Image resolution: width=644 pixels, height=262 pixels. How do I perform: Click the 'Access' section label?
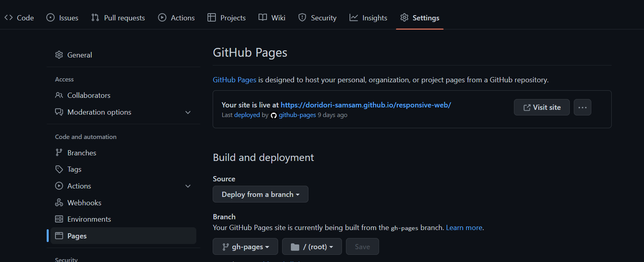64,79
